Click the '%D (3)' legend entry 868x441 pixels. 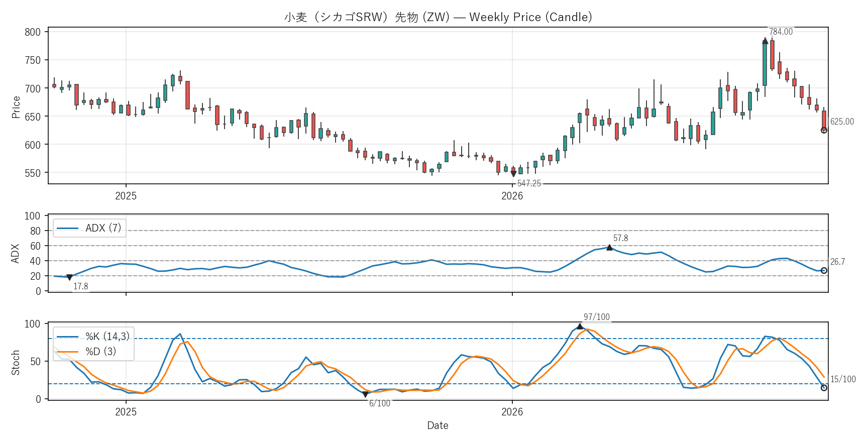point(100,352)
